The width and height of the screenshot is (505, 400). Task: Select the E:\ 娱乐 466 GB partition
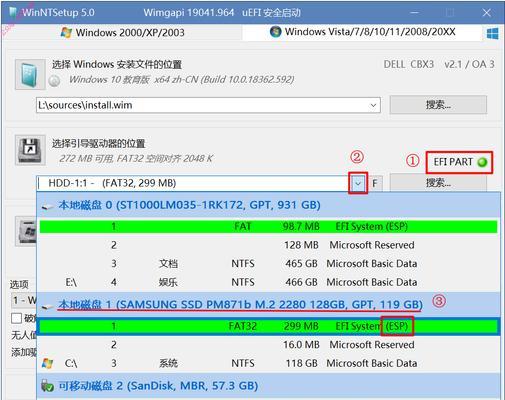click(268, 282)
